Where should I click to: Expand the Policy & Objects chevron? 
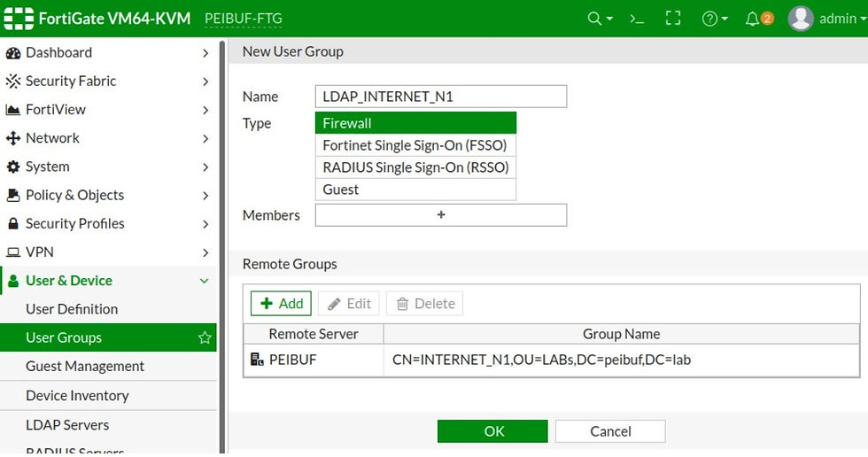click(x=205, y=196)
